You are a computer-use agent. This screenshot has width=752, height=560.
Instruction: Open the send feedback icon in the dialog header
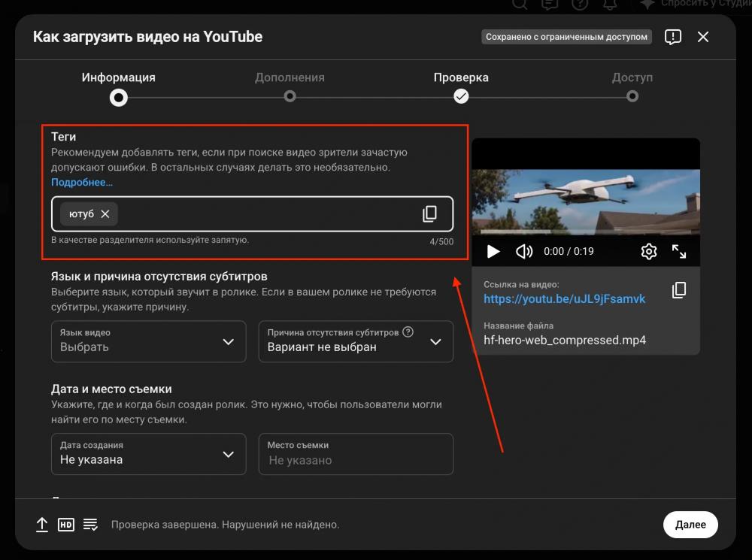673,37
